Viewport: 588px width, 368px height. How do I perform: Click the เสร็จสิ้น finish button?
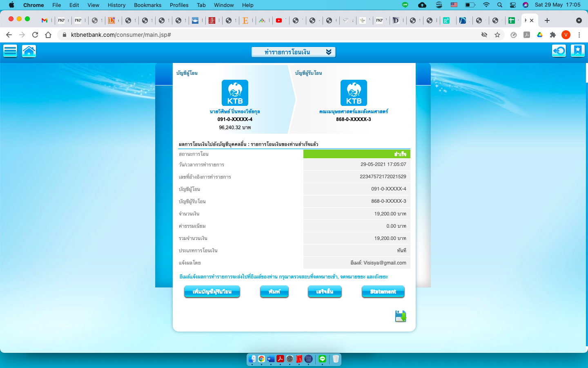click(325, 292)
